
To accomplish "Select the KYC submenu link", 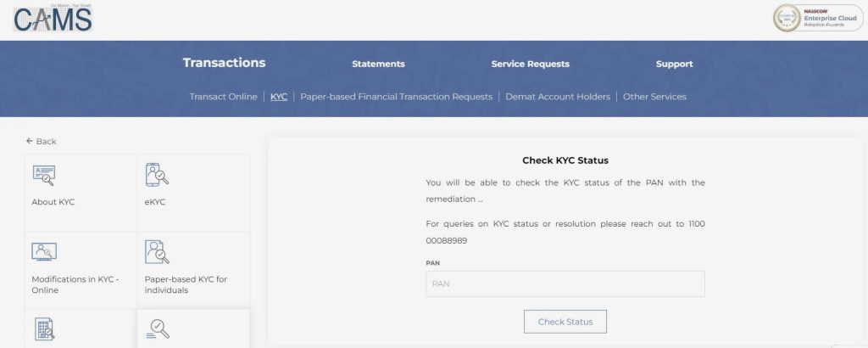I will 278,97.
